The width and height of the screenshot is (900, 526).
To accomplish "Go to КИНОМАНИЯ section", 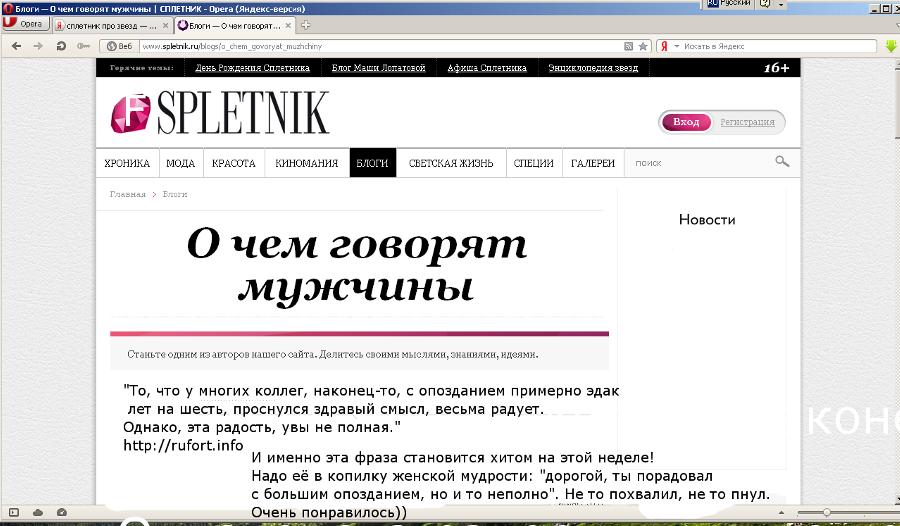I will click(x=306, y=163).
